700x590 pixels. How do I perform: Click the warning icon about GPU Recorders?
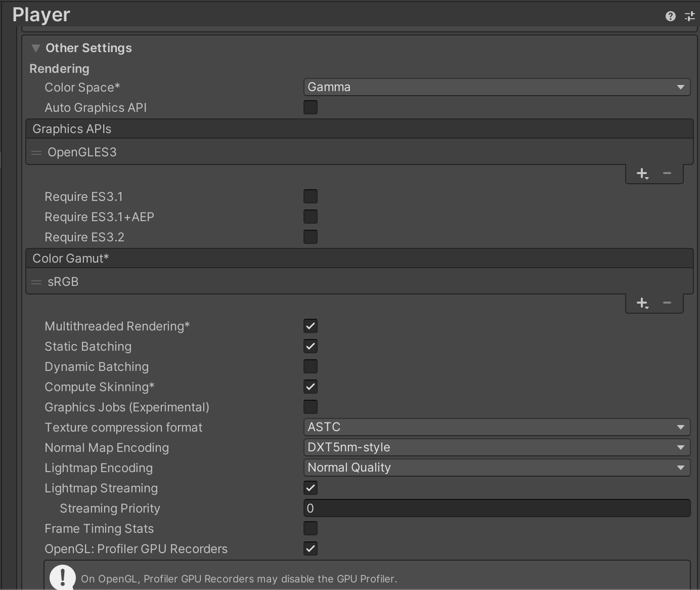point(62,576)
